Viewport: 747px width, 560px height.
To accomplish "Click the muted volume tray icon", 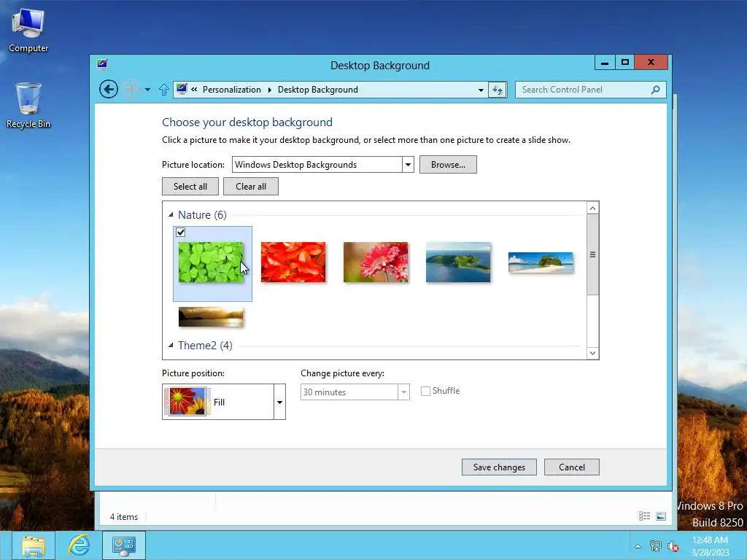I will pyautogui.click(x=673, y=546).
